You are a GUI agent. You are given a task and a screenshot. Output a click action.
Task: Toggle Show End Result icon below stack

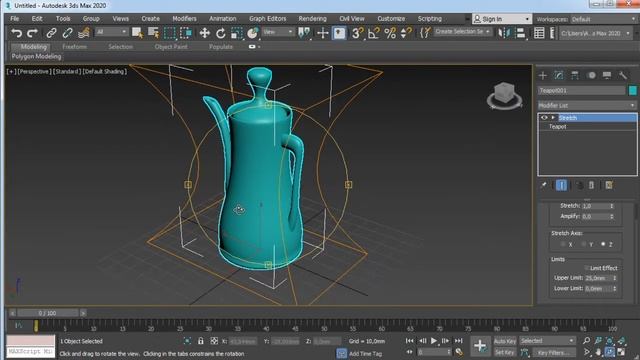pyautogui.click(x=561, y=185)
